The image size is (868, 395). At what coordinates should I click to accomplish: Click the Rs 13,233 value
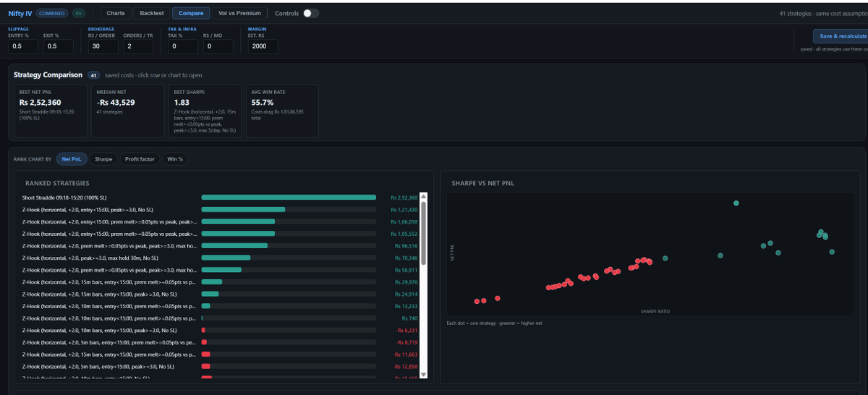pos(406,306)
